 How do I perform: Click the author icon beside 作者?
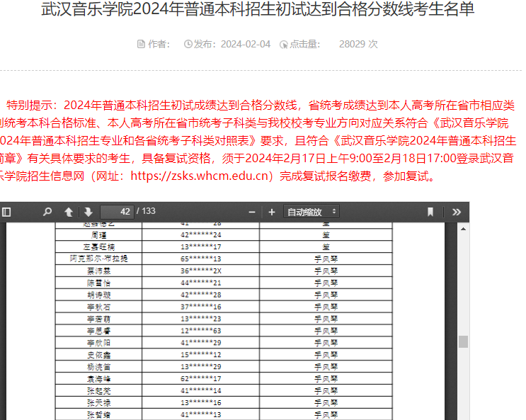coord(139,45)
